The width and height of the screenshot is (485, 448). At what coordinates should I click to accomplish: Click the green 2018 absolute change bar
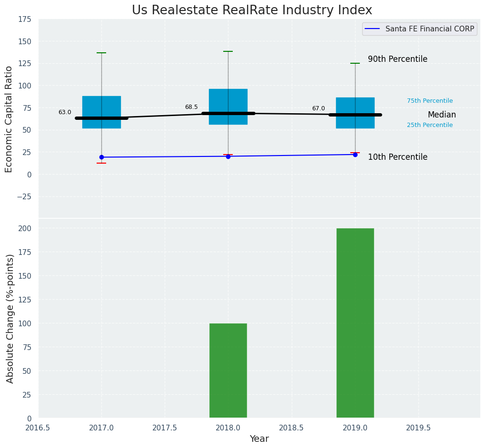coord(228,370)
